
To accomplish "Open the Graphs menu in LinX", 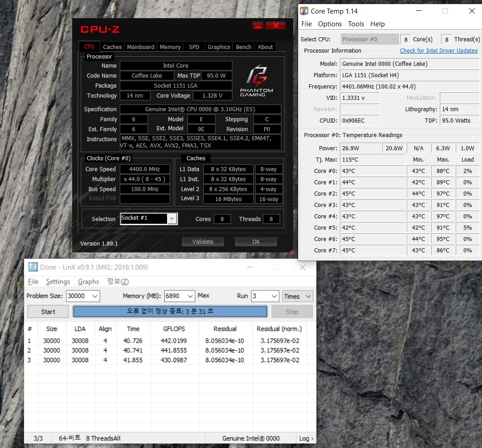I will pyautogui.click(x=89, y=281).
